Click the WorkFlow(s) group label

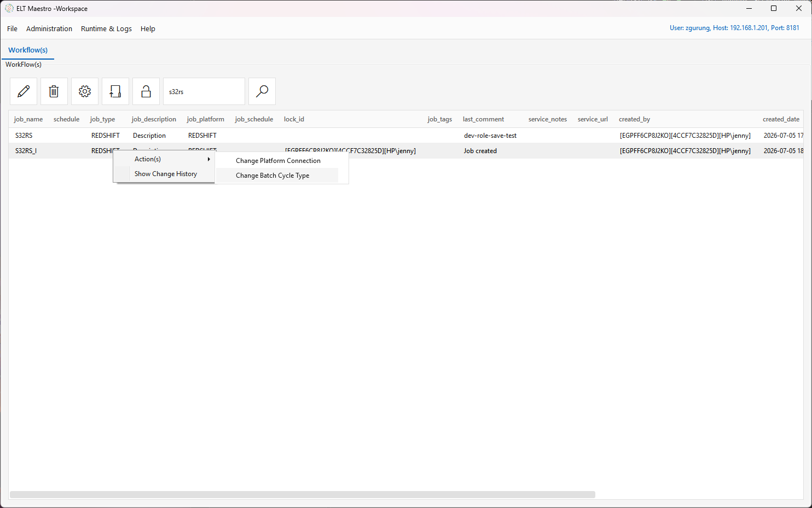(24, 65)
